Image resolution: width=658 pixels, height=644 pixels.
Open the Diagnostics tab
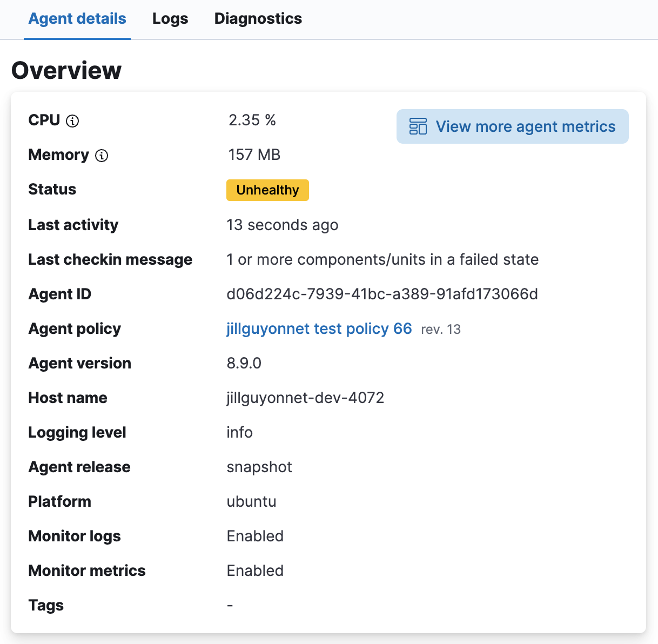point(258,18)
